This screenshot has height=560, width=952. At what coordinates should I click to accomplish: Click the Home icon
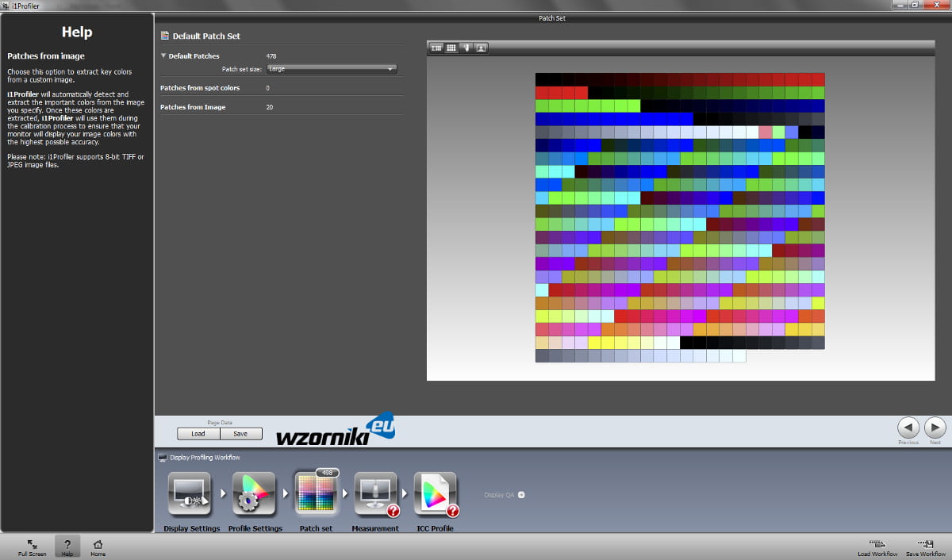click(98, 547)
